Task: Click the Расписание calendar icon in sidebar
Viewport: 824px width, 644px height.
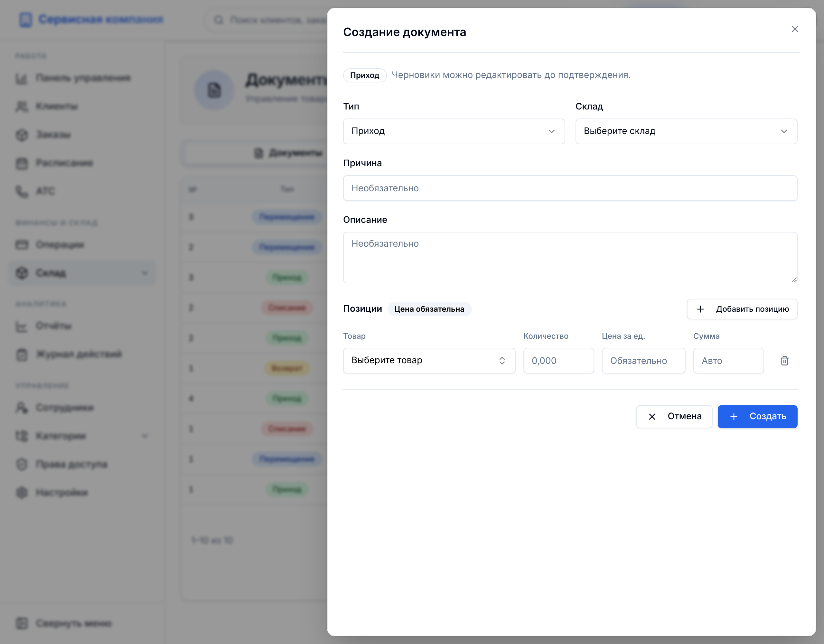Action: coord(22,163)
